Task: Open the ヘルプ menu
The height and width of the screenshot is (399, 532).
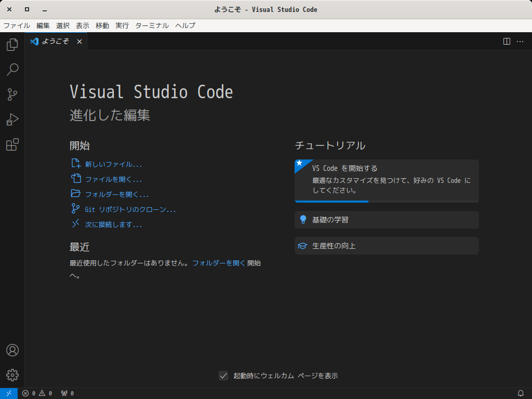Action: click(x=185, y=25)
